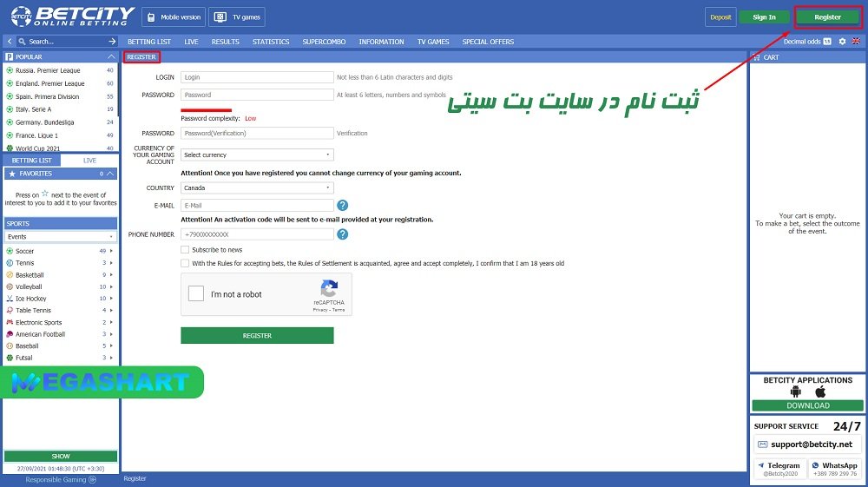Click the E-Mail input field
This screenshot has width=868, height=487.
(257, 206)
